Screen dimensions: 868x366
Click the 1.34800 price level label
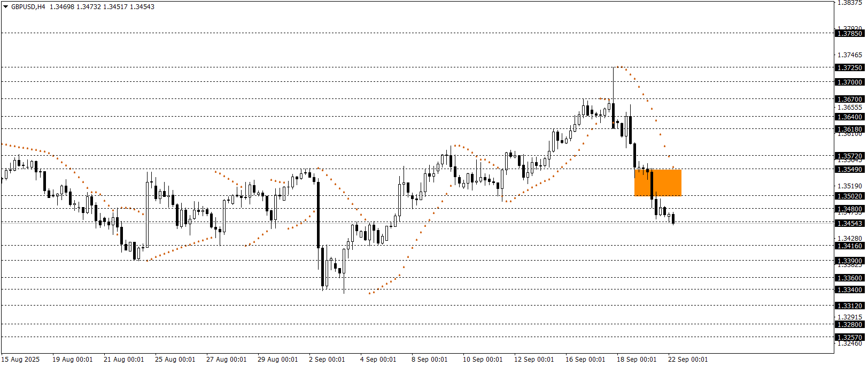[849, 209]
